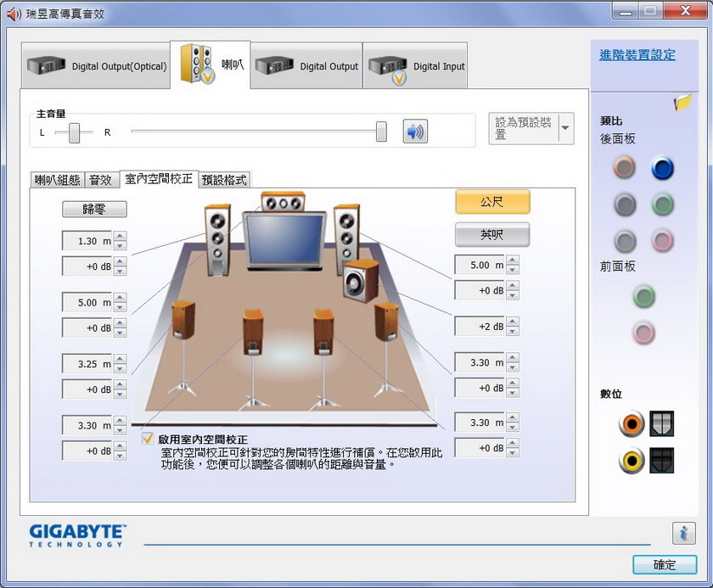Screen dimensions: 713x588
Task: Click the center speaker above the screen
Action: coord(283,202)
